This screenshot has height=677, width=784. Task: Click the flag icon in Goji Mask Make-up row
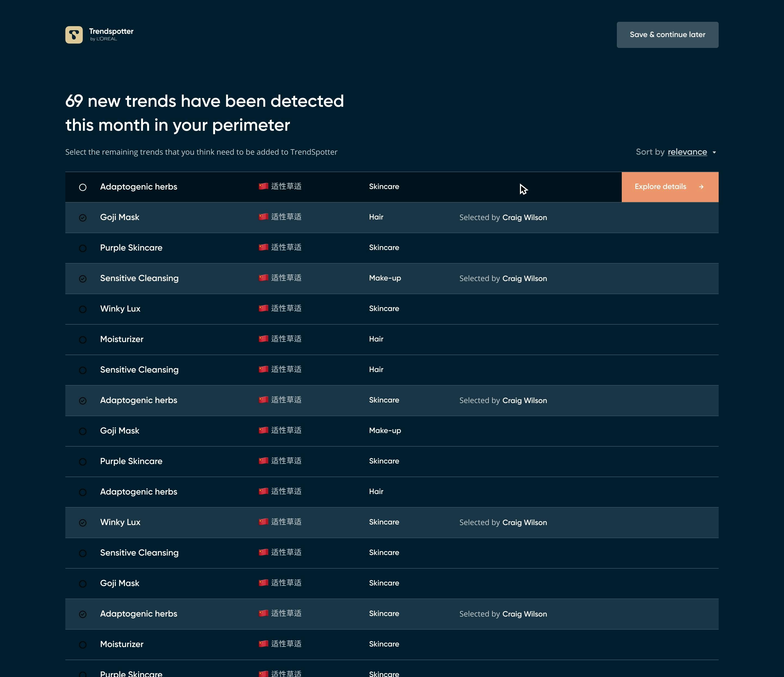(x=263, y=430)
